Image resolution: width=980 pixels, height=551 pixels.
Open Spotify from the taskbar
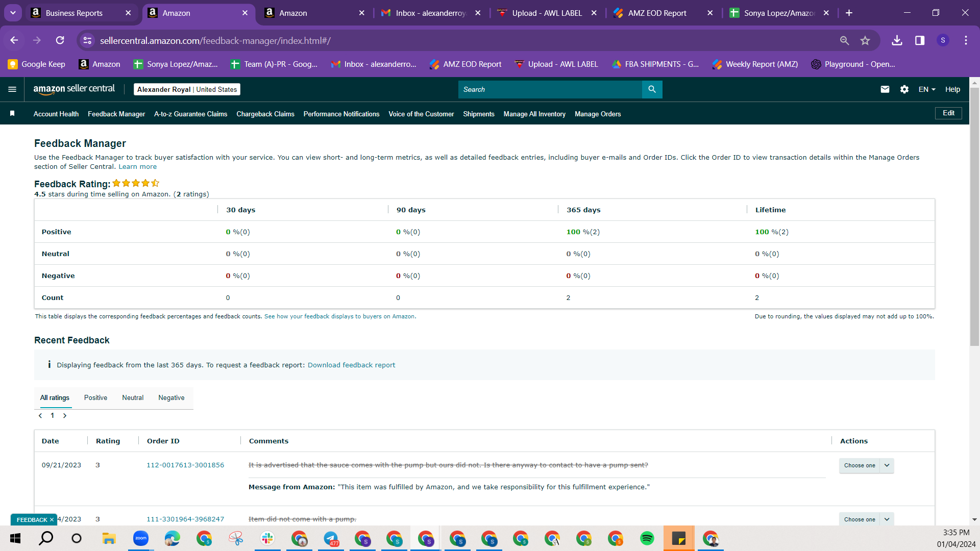click(647, 538)
